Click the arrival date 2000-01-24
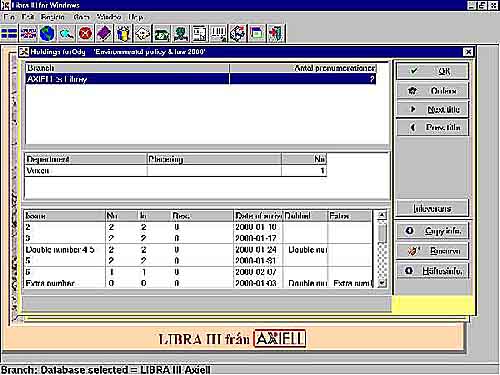This screenshot has width=500, height=375. (x=256, y=250)
